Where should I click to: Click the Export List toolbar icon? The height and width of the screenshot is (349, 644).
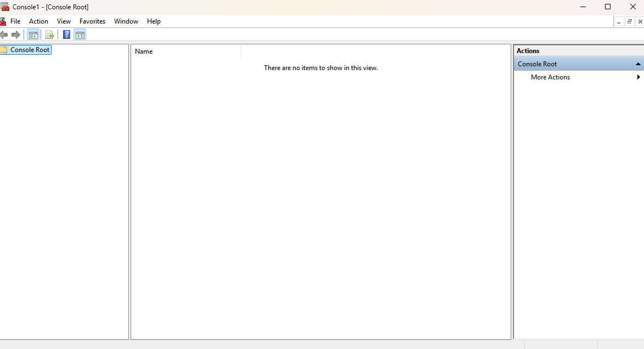tap(50, 35)
